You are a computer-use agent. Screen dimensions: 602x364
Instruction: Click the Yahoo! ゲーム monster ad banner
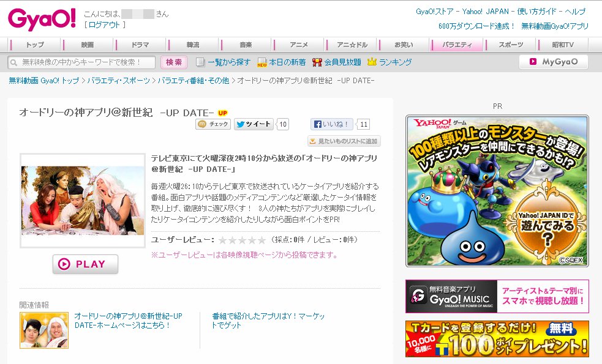497,191
